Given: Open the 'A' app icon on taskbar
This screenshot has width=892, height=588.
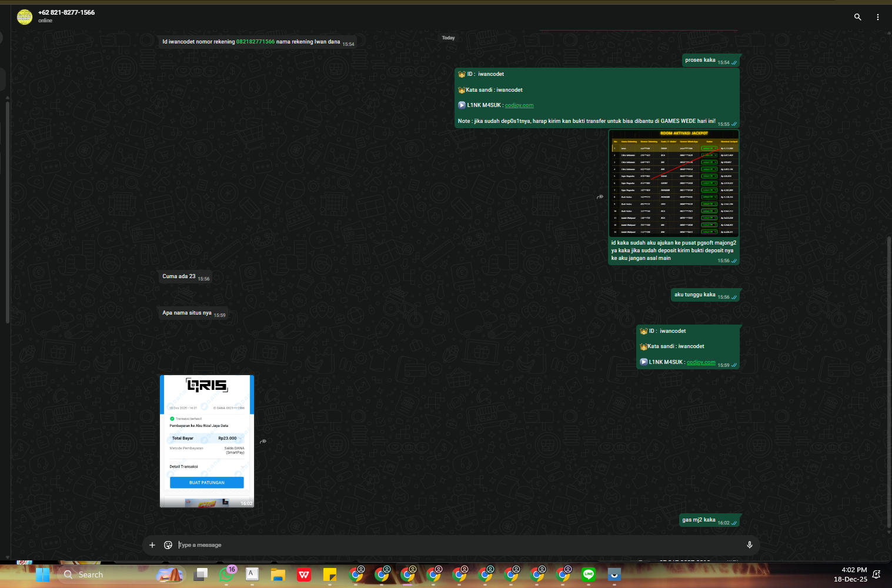Looking at the screenshot, I should click(x=252, y=574).
